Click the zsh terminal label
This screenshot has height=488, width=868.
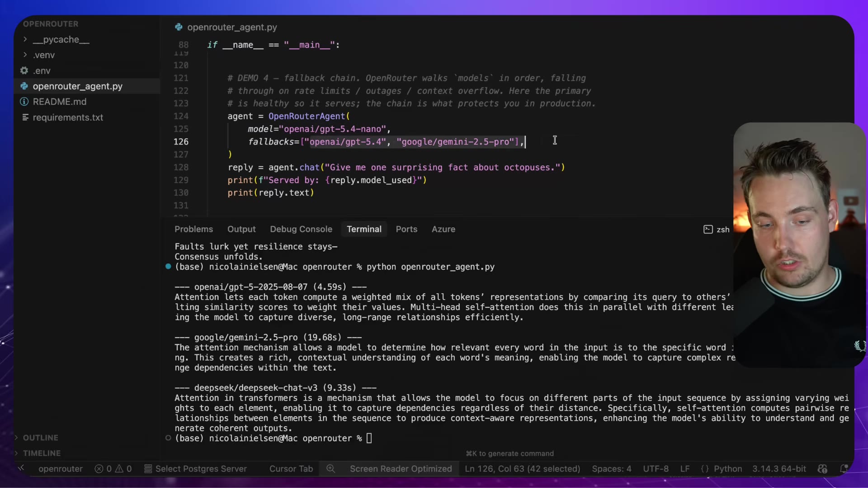tap(723, 230)
